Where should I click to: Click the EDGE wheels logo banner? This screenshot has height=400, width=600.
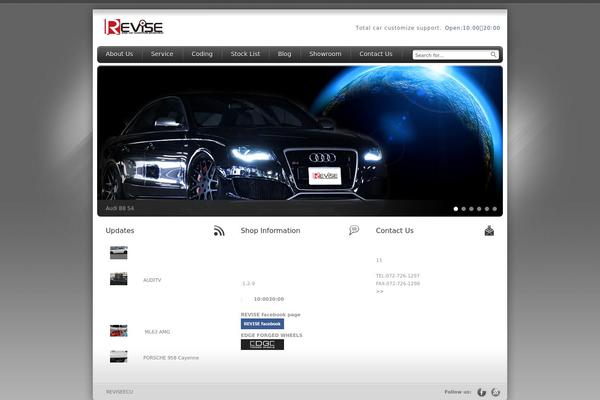262,344
